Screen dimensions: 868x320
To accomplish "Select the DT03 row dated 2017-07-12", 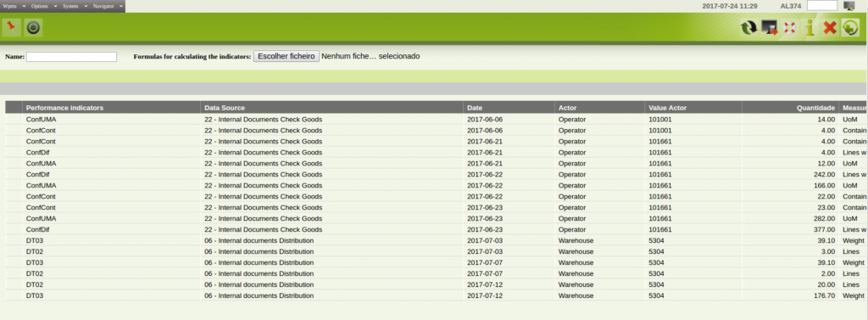I will tap(437, 295).
